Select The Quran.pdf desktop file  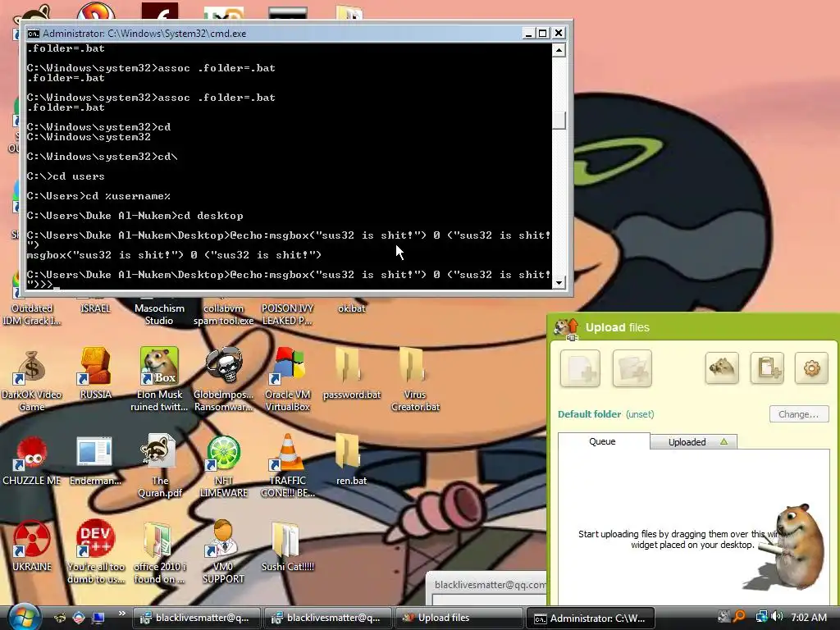point(159,465)
